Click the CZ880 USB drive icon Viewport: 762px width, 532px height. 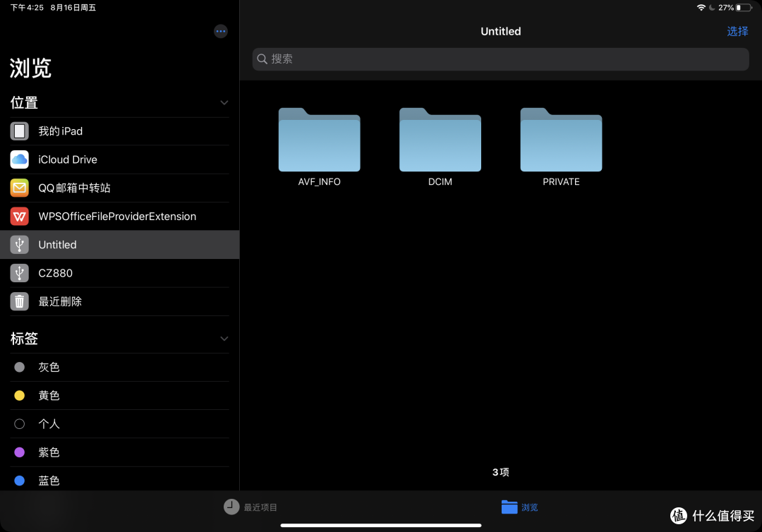(20, 273)
